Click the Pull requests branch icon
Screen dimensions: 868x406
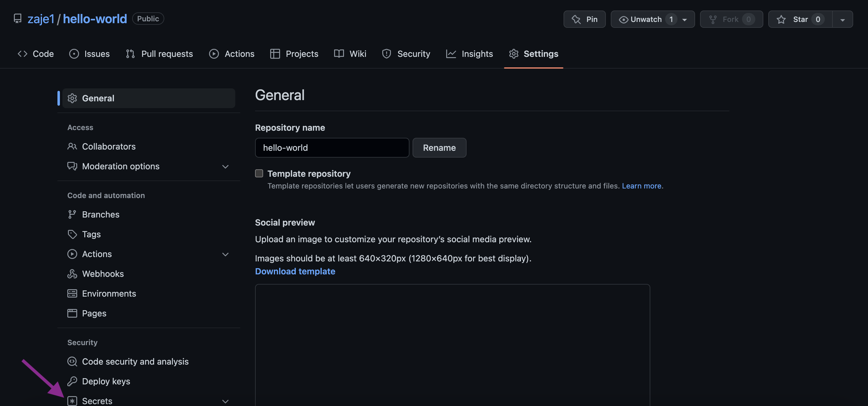[x=130, y=54]
